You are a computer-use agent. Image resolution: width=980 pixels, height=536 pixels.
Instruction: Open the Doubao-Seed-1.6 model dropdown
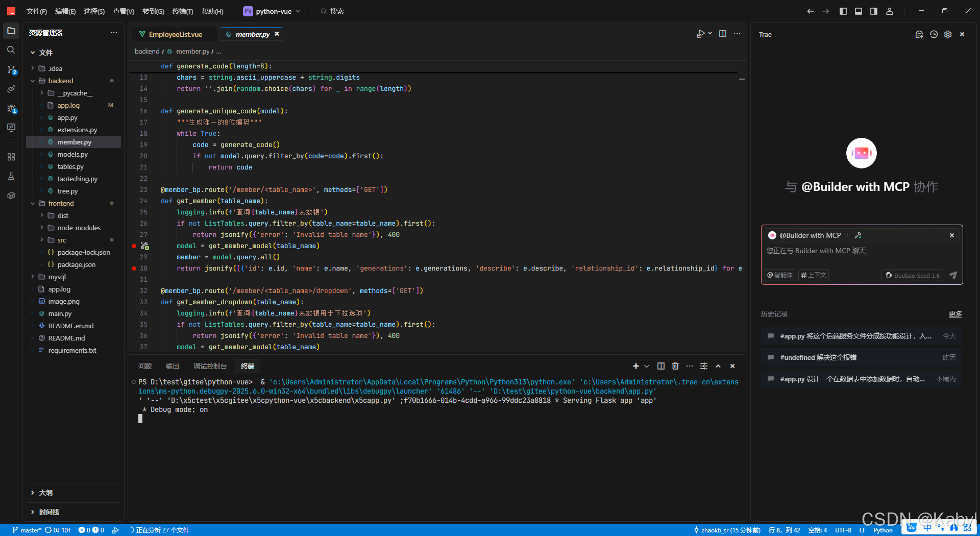click(912, 275)
